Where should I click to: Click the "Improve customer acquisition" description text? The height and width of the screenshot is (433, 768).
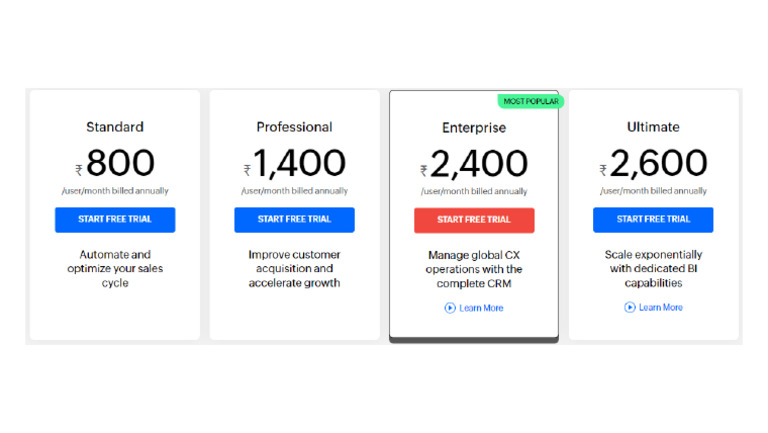pyautogui.click(x=294, y=268)
